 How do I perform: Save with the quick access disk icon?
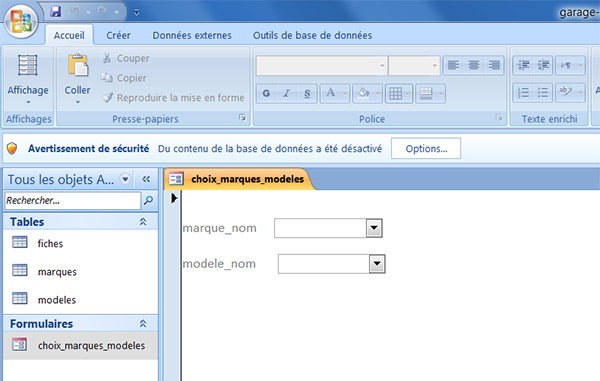point(56,11)
